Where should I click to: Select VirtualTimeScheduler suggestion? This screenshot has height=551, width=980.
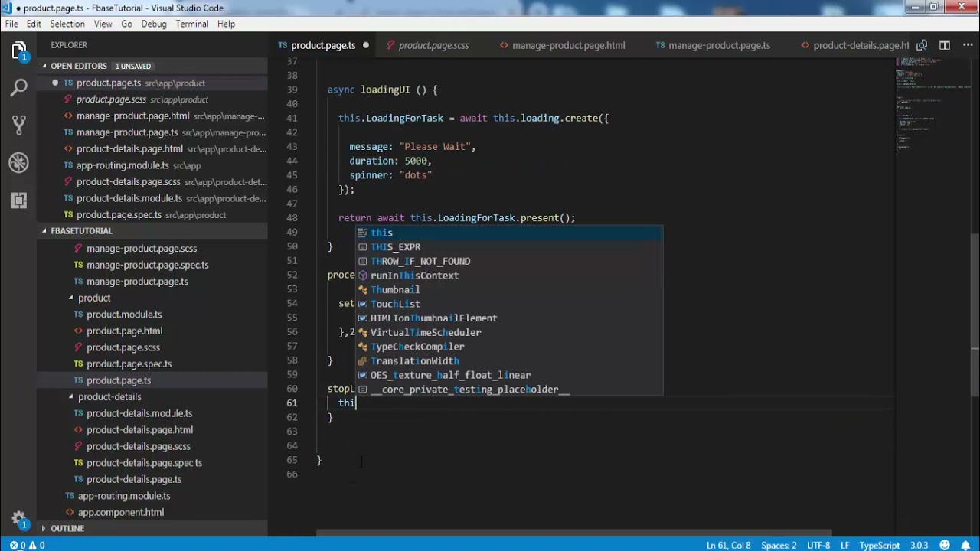509,332
